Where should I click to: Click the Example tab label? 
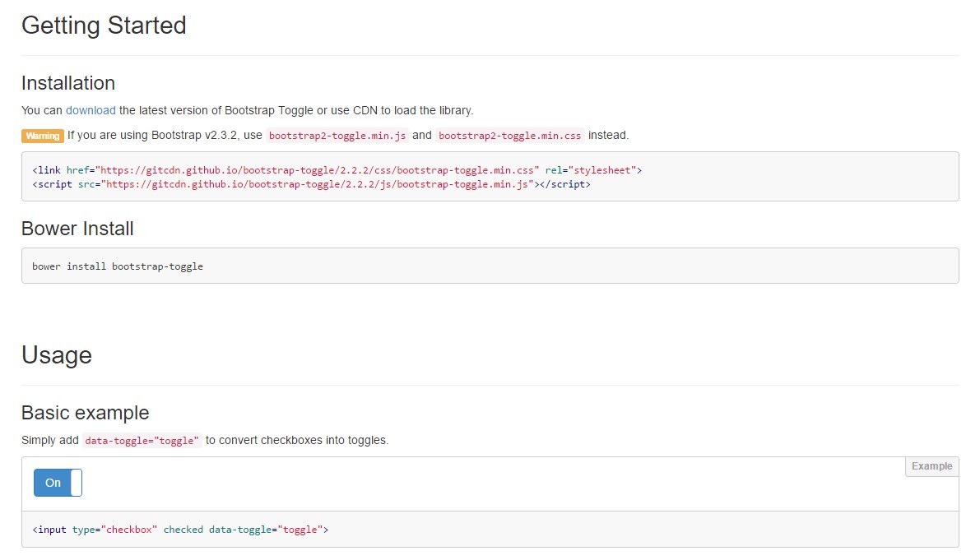pos(931,466)
